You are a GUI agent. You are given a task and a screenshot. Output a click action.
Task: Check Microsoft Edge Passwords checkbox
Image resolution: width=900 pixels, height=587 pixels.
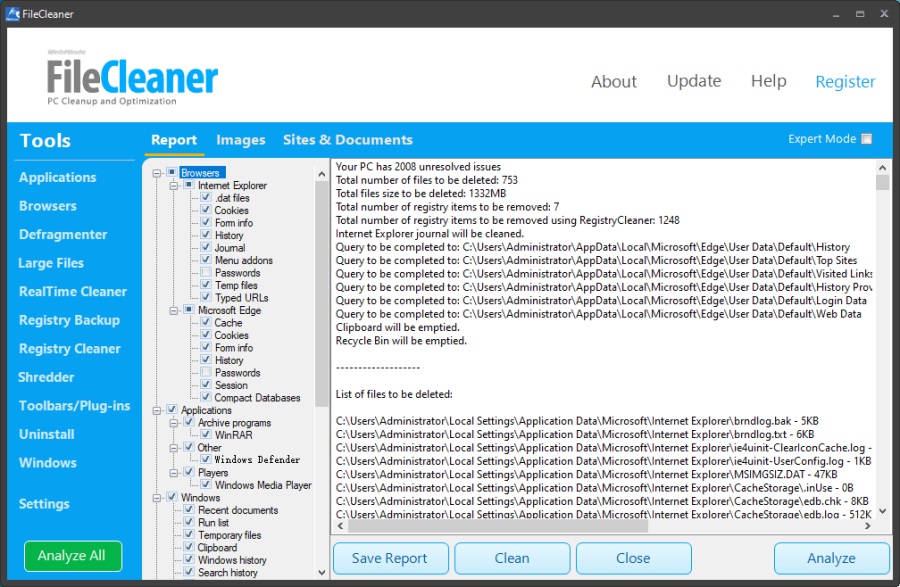coord(205,372)
